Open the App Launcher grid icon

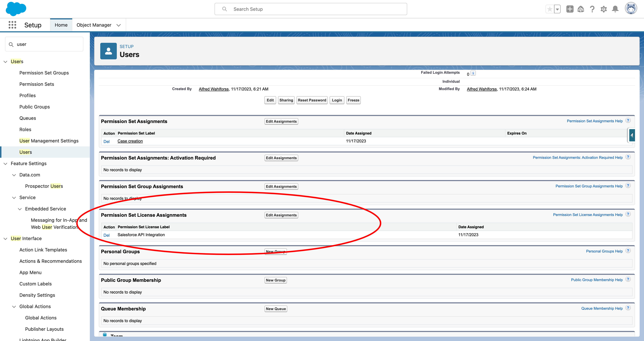pos(12,25)
